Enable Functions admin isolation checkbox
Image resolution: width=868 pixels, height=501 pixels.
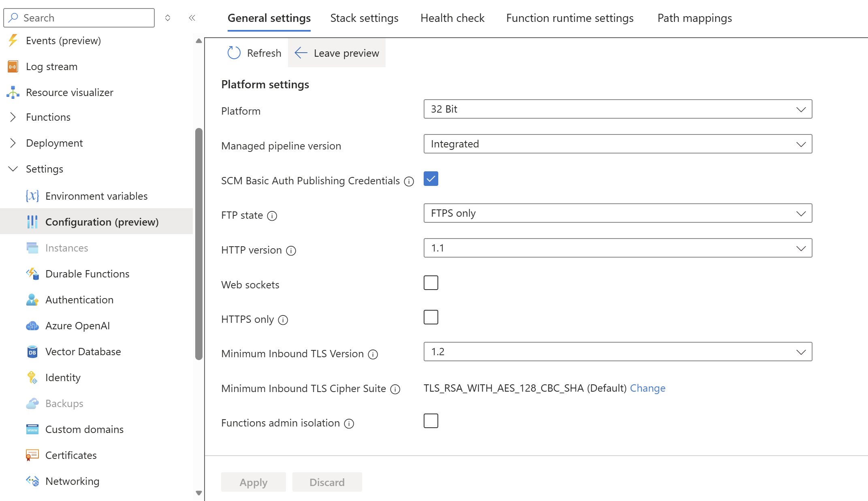(431, 421)
